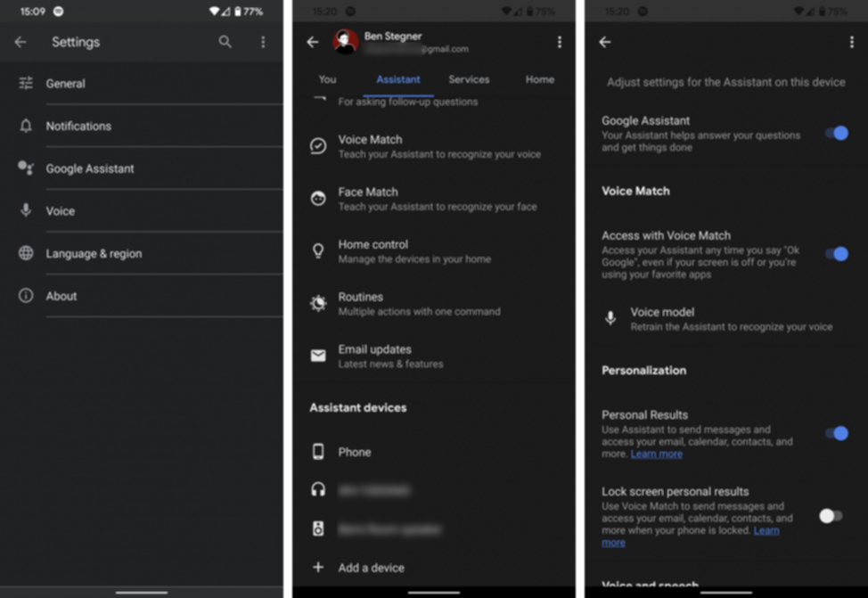
Task: Tap the Language & region globe icon
Action: coord(26,253)
